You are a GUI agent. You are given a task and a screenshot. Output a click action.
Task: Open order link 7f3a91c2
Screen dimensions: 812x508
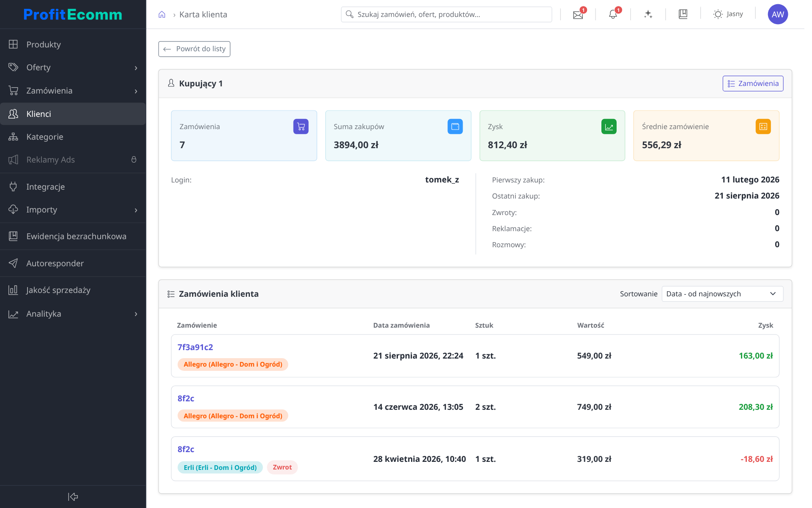[x=195, y=347]
